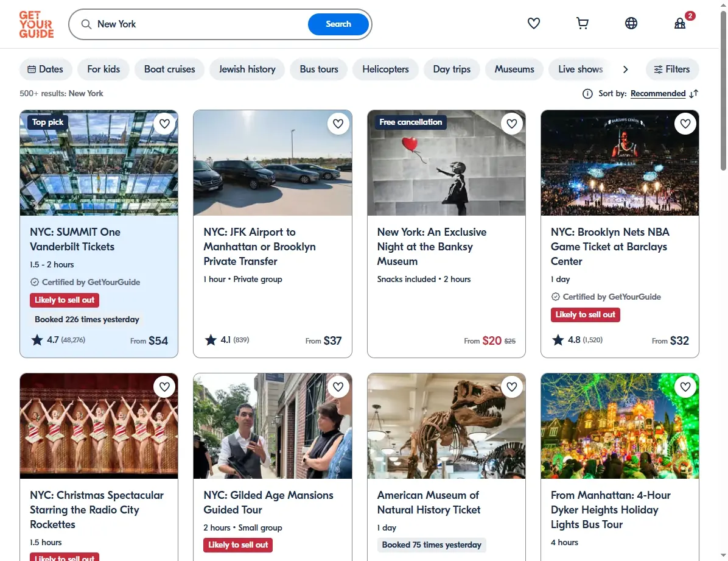Open the SUMMIT One Vanderbilt photo
This screenshot has width=728, height=561.
pos(99,163)
